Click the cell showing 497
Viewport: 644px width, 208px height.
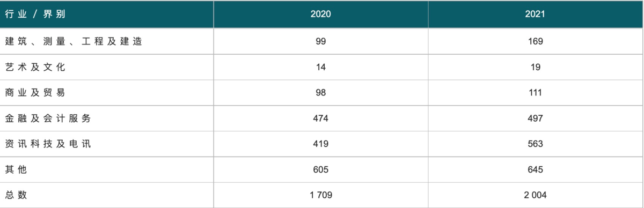[535, 118]
